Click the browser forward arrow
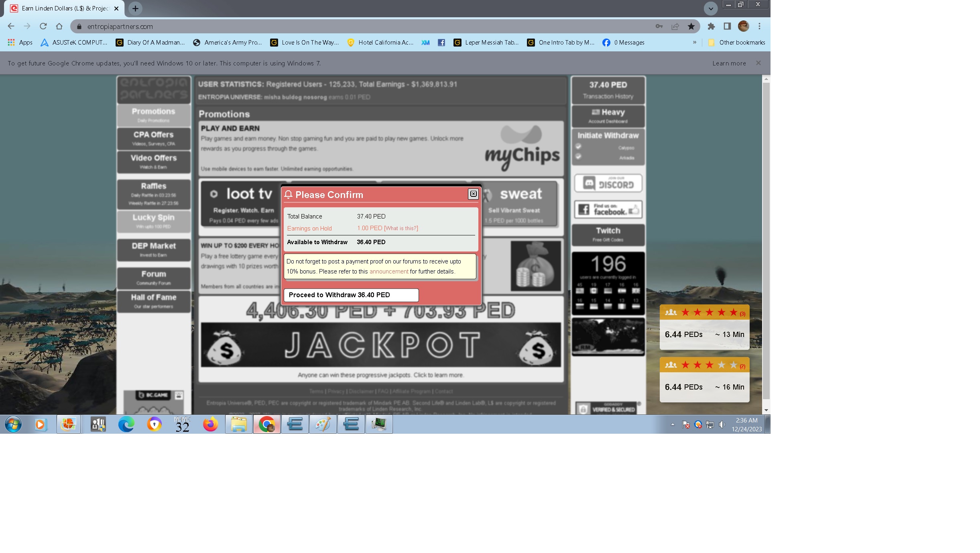Image resolution: width=980 pixels, height=553 pixels. tap(27, 26)
